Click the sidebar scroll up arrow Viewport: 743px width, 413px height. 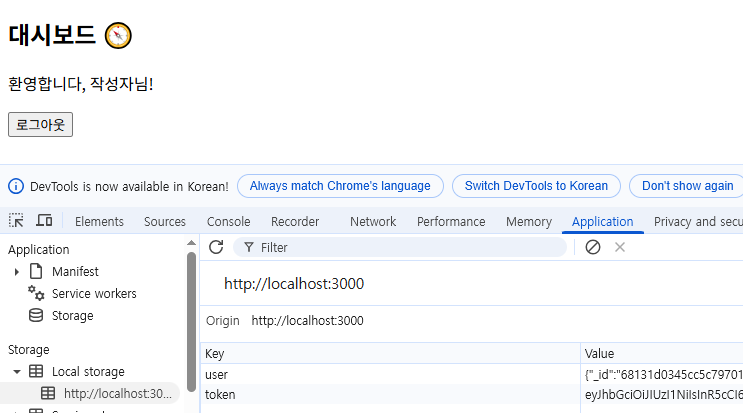pyautogui.click(x=191, y=243)
